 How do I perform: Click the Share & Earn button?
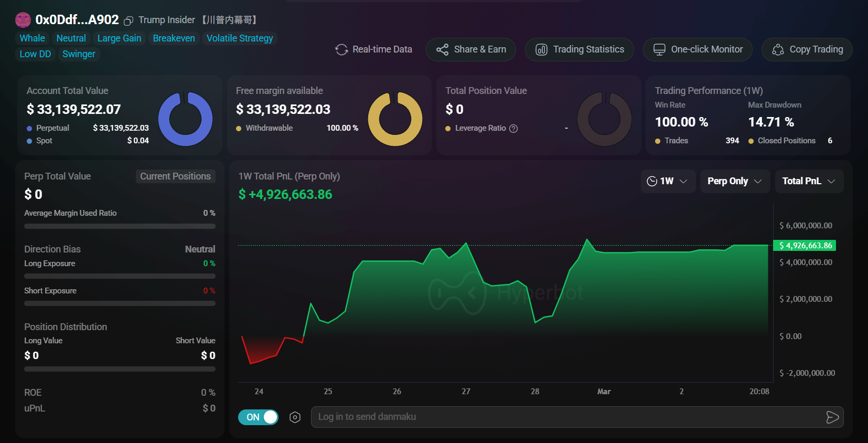coord(471,49)
